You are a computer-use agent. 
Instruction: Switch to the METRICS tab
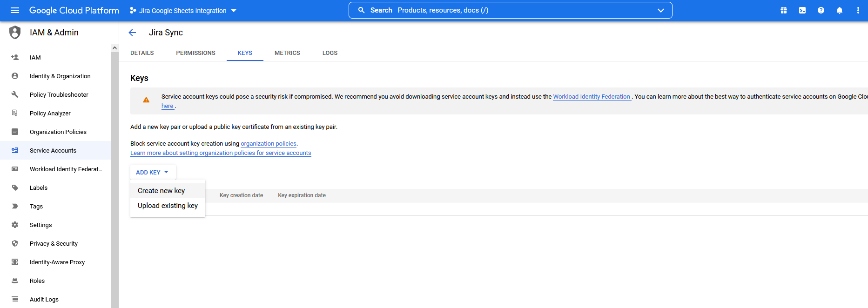point(287,53)
